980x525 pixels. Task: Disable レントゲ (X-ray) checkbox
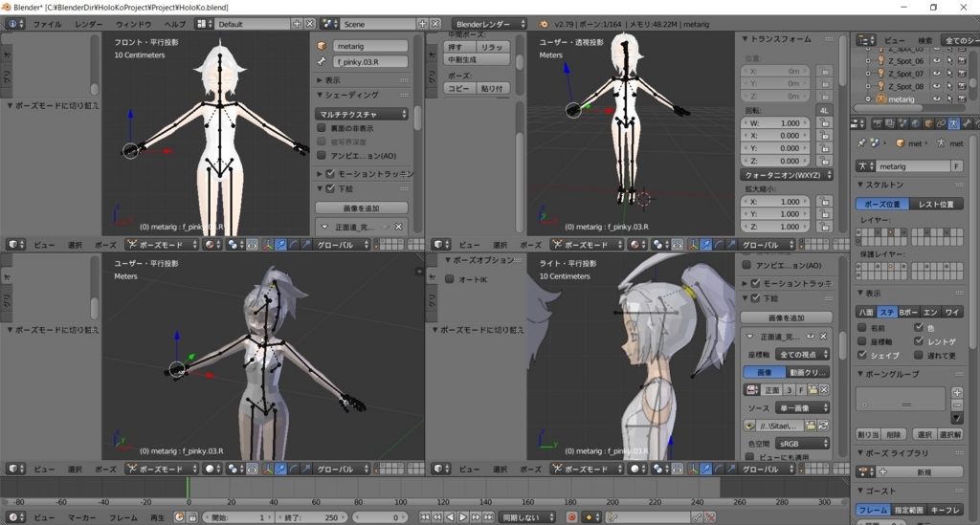click(918, 341)
